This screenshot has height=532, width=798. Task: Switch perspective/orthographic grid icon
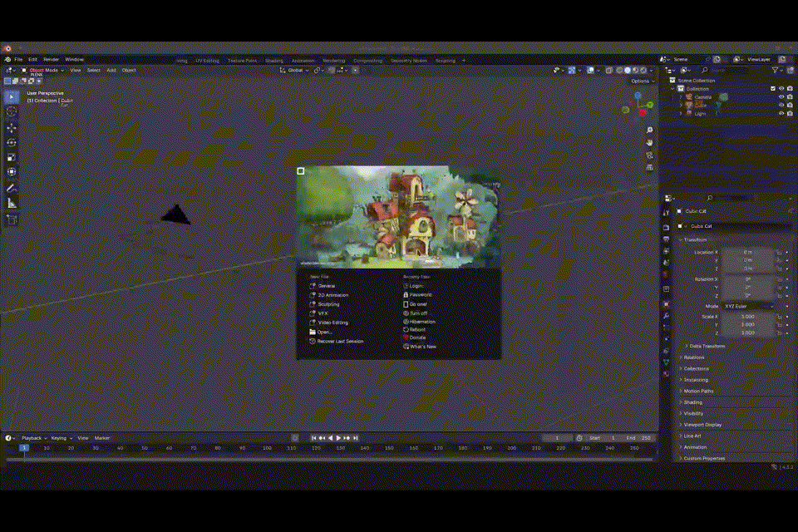point(649,167)
